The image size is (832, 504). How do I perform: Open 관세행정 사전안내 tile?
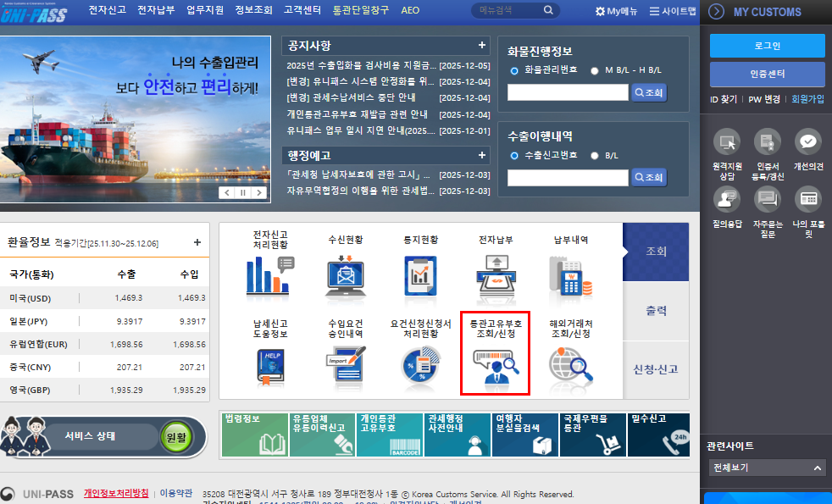point(457,435)
